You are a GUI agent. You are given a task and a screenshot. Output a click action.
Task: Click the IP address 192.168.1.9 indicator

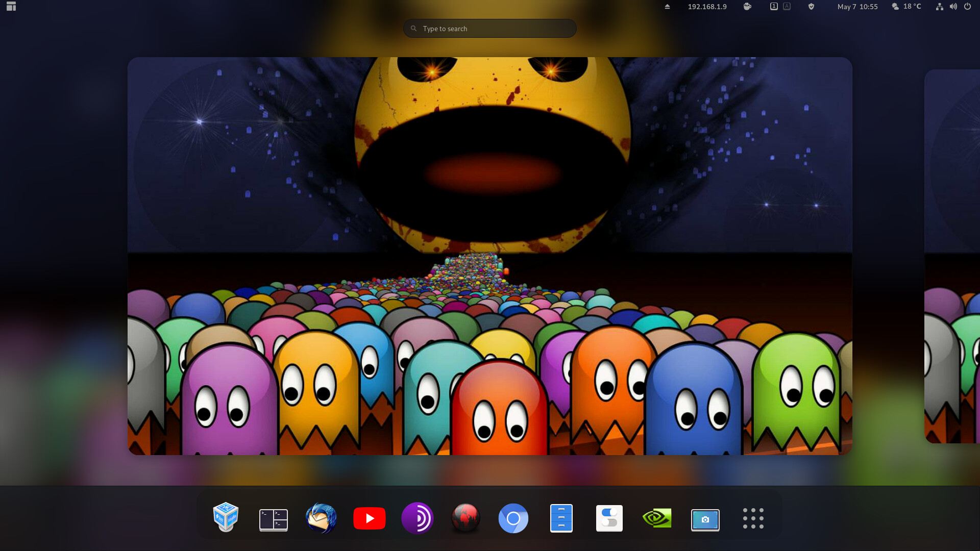[707, 7]
